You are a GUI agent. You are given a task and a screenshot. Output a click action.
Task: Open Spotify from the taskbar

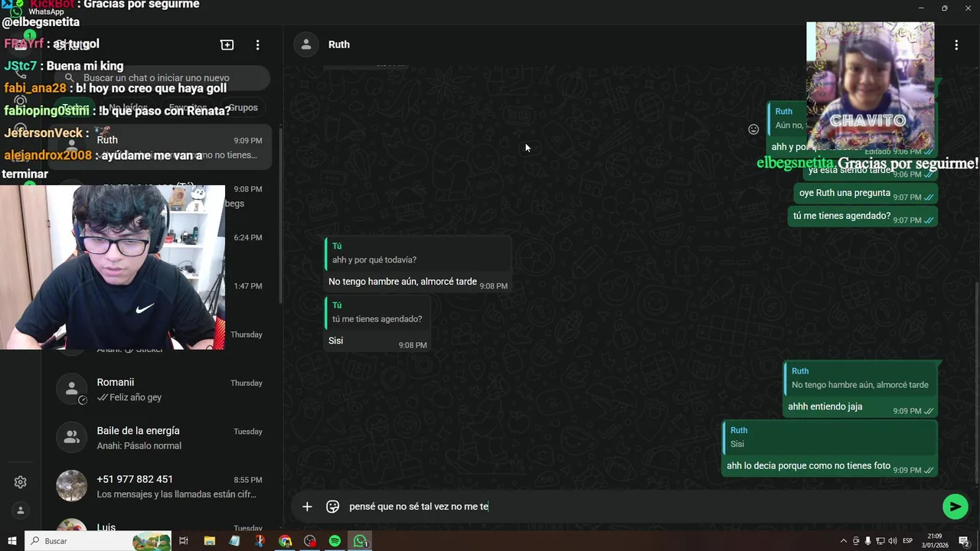click(x=335, y=541)
